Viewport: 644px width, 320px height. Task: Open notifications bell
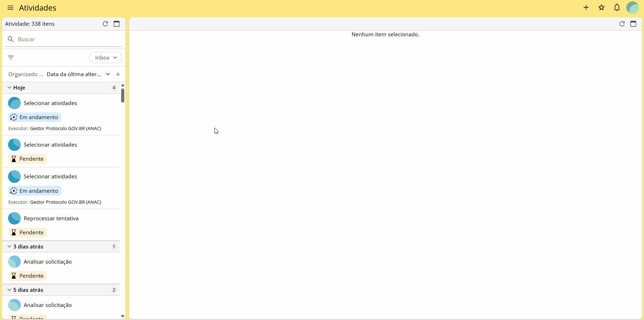coord(617,7)
